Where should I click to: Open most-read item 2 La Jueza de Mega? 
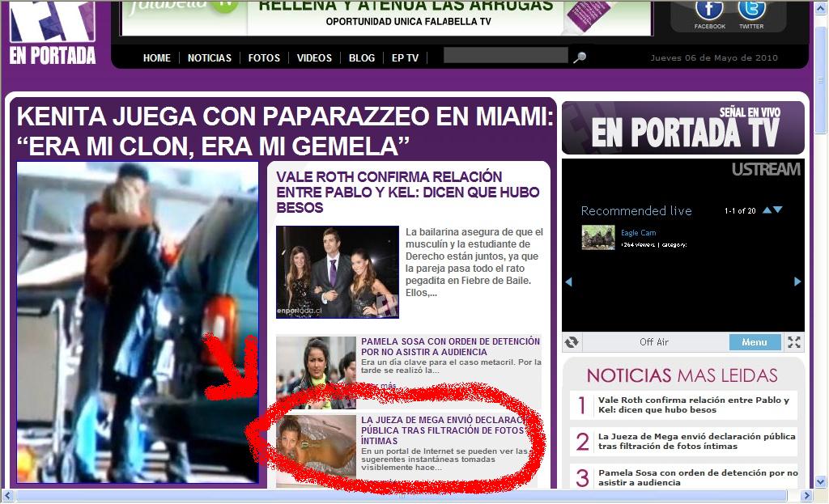pyautogui.click(x=696, y=441)
